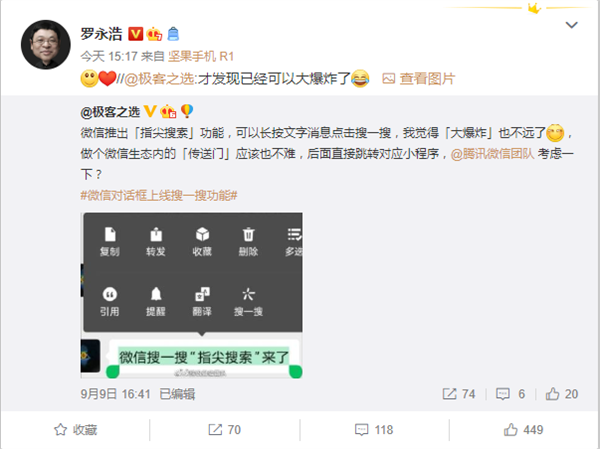Open the 118 comments section
This screenshot has width=600, height=449.
[374, 430]
